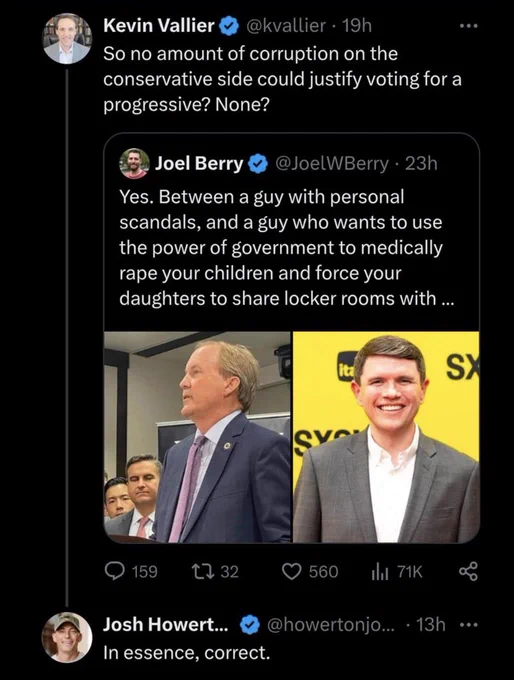Open Josh Howerton's reply text 'In essence, correct.'
The height and width of the screenshot is (680, 514).
point(187,653)
